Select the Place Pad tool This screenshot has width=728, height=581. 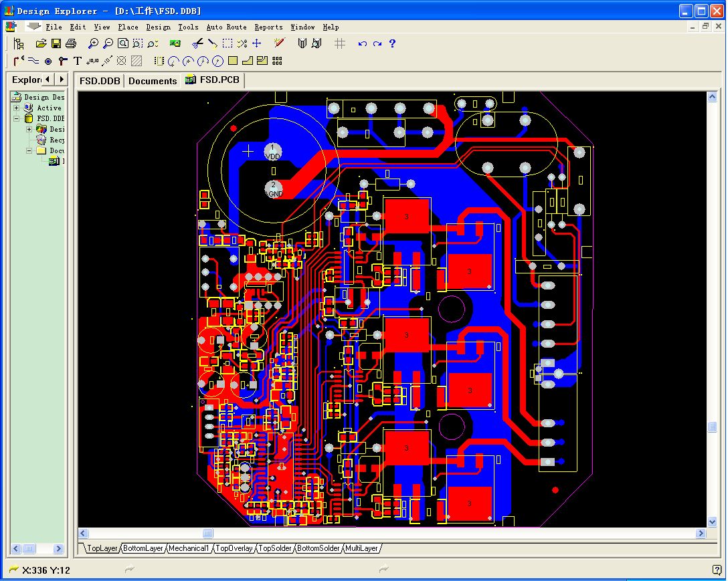(x=48, y=61)
